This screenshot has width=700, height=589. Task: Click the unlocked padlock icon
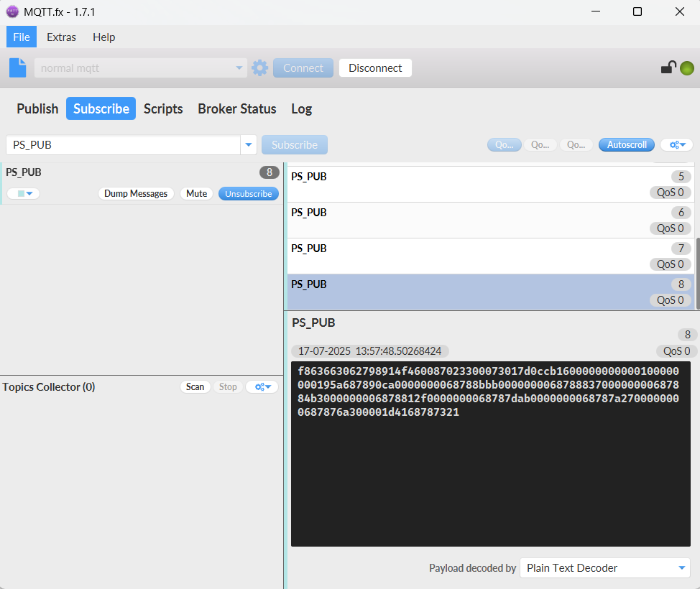[668, 68]
